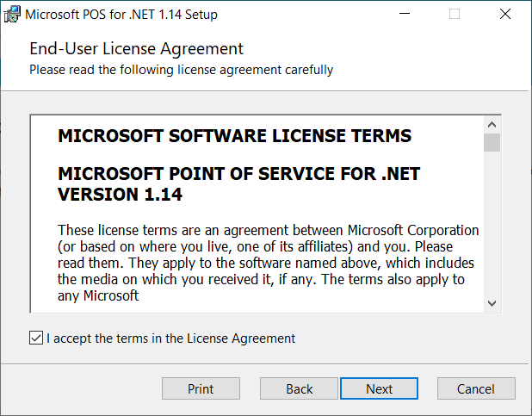Close the Setup window with the X
The image size is (532, 416).
[505, 15]
